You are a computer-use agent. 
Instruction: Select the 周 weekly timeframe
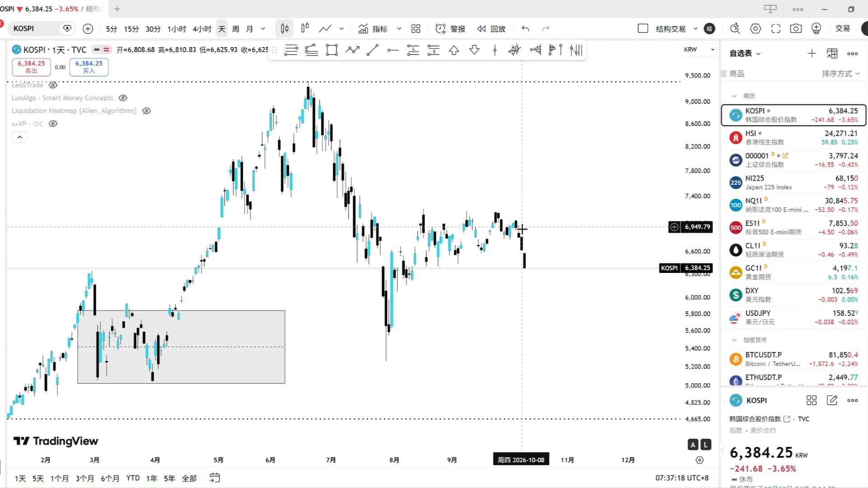(x=235, y=29)
